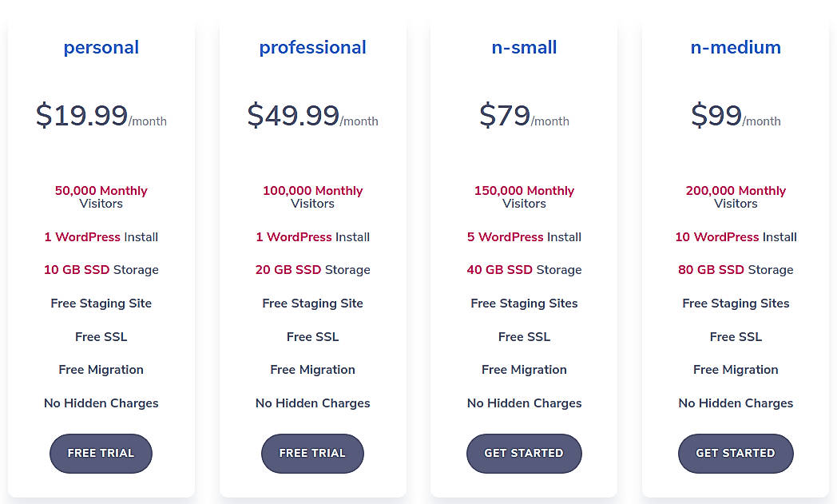The image size is (837, 504).
Task: Click No Hidden Charges under n-medium plan
Action: [x=736, y=403]
